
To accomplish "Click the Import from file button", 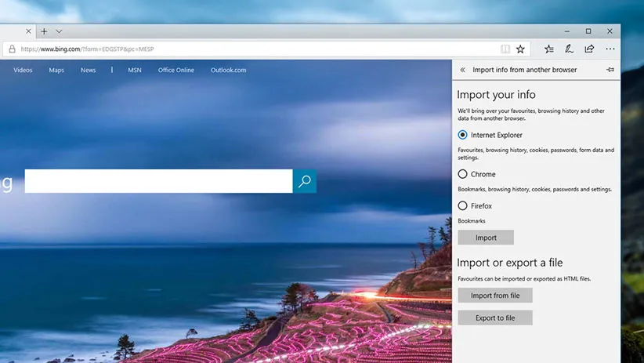I will 495,296.
